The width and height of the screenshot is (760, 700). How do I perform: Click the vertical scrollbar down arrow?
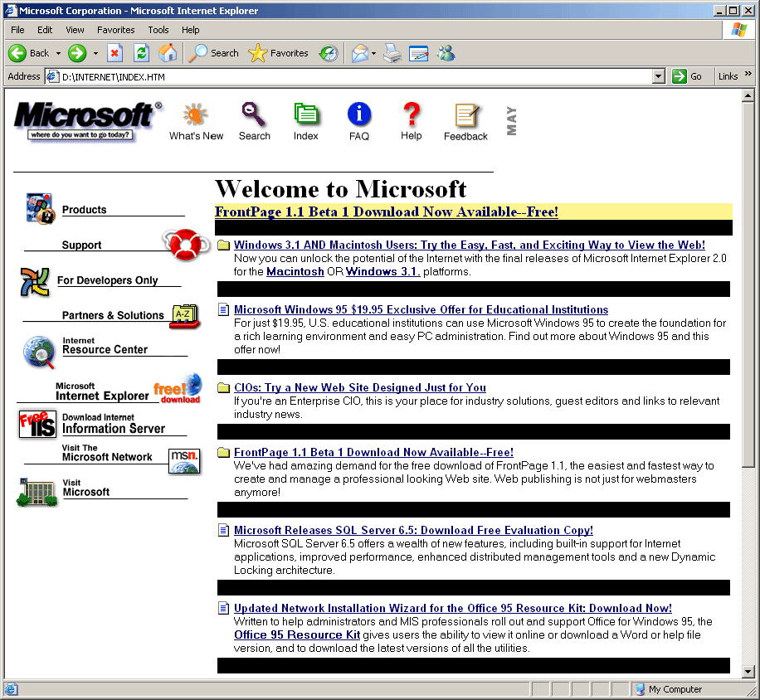748,672
